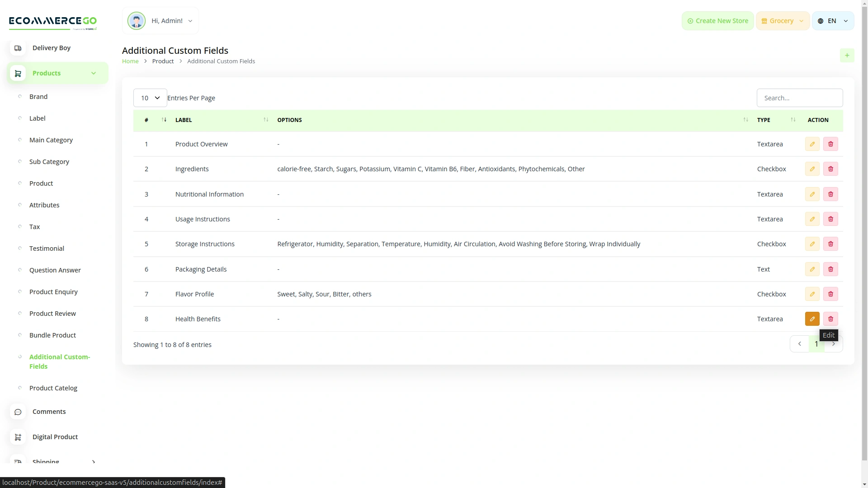Select the Delivery Boy sidebar icon
868x488 pixels.
(18, 48)
